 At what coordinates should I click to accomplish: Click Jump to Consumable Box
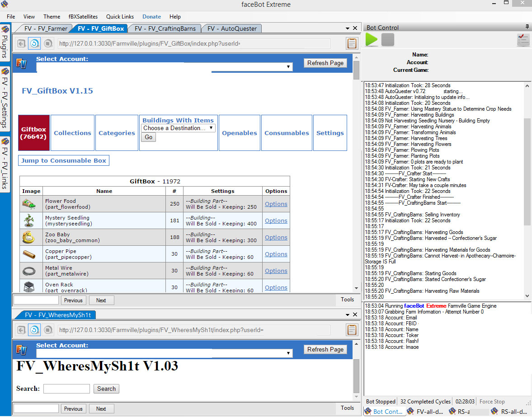64,160
